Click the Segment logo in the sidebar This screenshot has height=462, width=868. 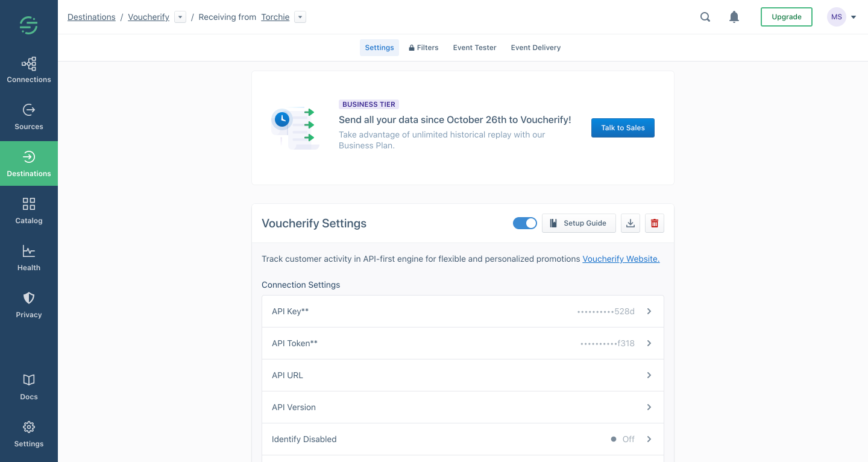point(29,25)
